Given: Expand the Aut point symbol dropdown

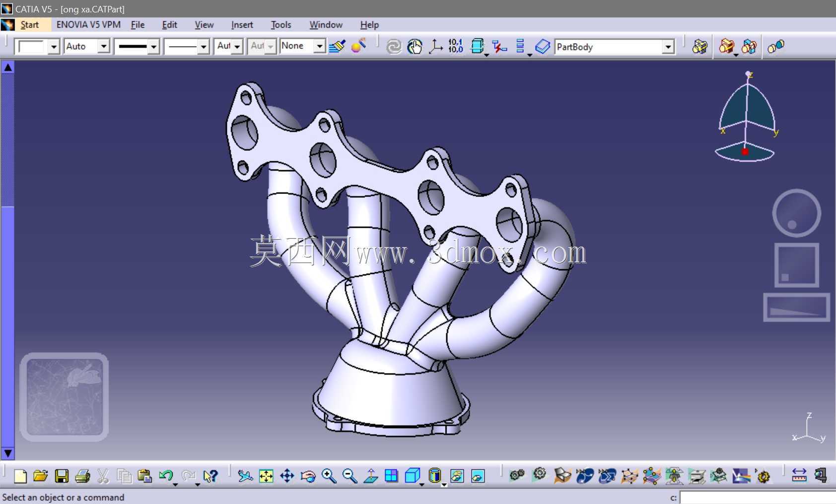Looking at the screenshot, I should (x=237, y=47).
